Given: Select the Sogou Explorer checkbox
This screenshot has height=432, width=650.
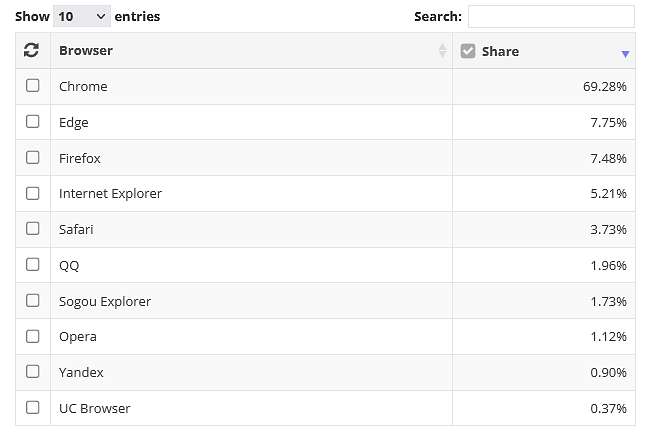Looking at the screenshot, I should pos(33,301).
